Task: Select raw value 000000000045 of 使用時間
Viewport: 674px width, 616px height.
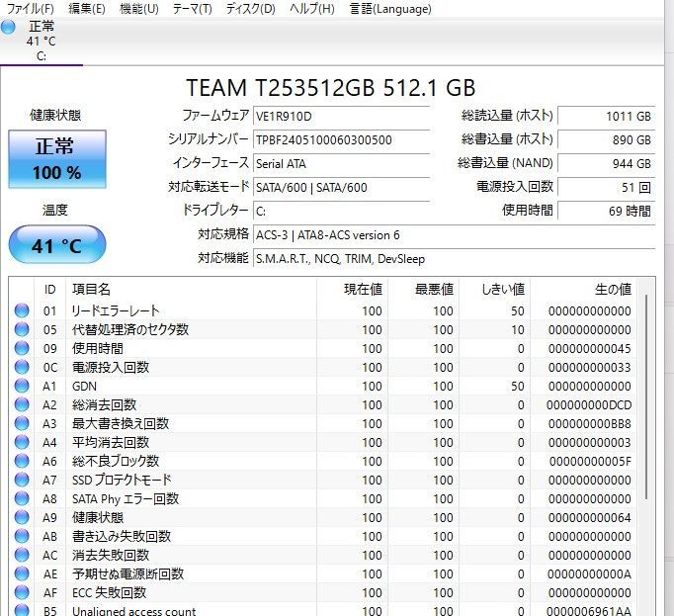Action: click(x=589, y=348)
